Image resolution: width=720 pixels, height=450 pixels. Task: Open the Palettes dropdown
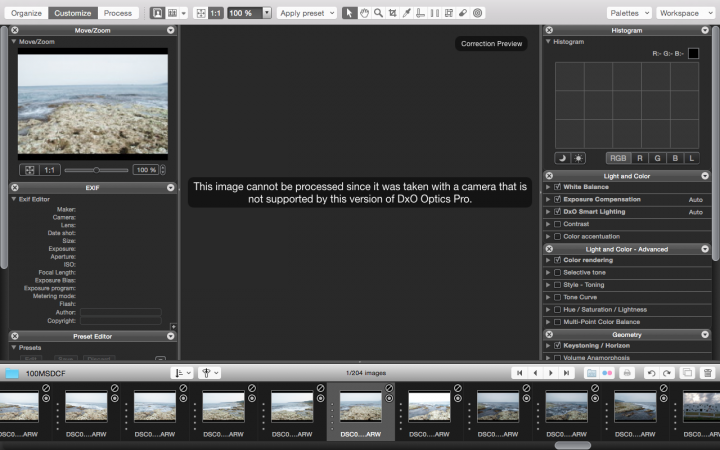coord(629,13)
